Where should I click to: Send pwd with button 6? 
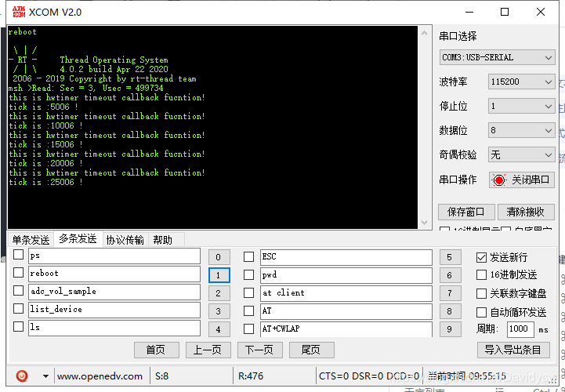point(450,275)
